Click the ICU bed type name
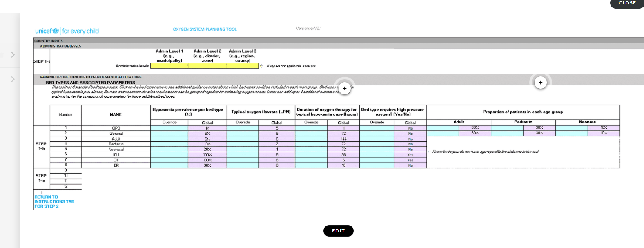 tap(116, 155)
